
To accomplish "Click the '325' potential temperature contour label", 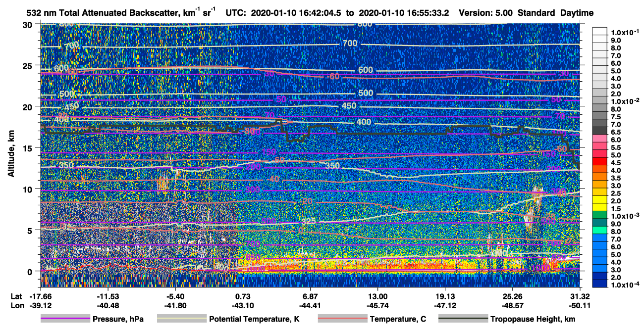I will 308,221.
